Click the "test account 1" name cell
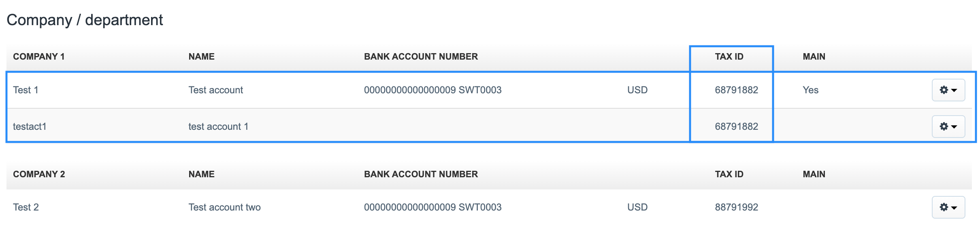The height and width of the screenshot is (245, 980). (218, 127)
